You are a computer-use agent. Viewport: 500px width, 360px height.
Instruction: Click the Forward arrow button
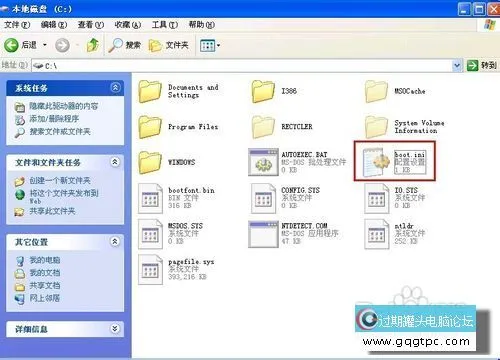tap(62, 45)
